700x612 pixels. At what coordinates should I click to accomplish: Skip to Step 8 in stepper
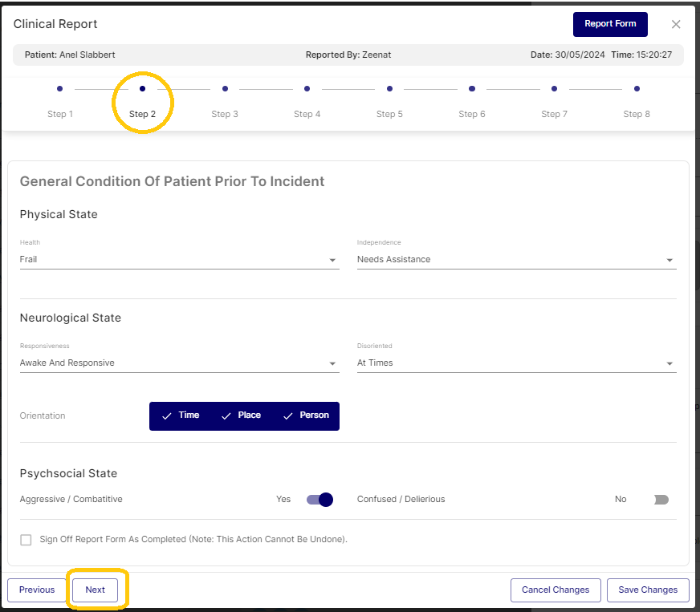click(x=637, y=89)
